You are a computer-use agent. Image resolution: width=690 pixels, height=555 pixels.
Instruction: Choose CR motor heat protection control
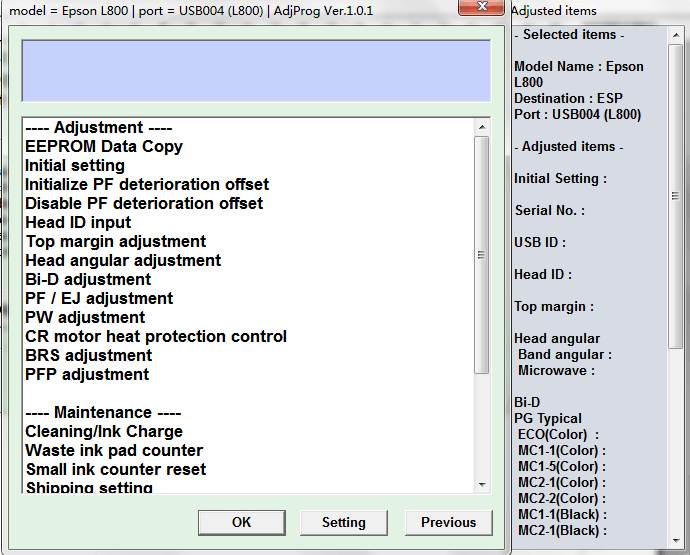[156, 337]
